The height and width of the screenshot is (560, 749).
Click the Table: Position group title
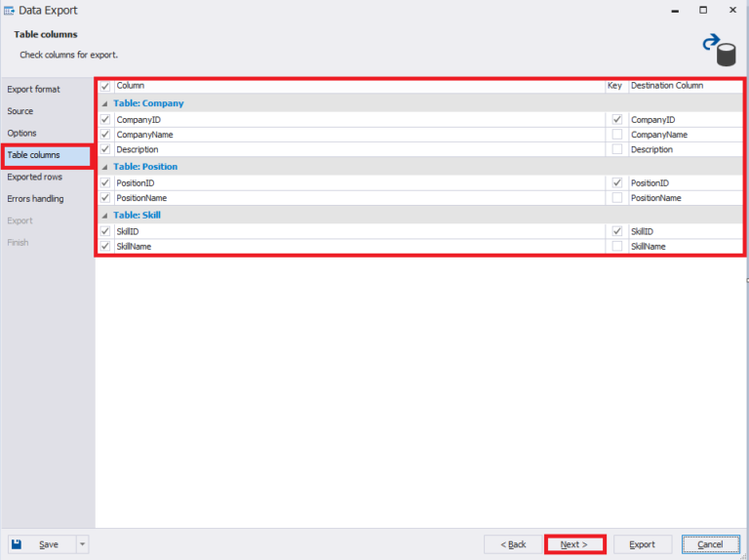(x=145, y=167)
